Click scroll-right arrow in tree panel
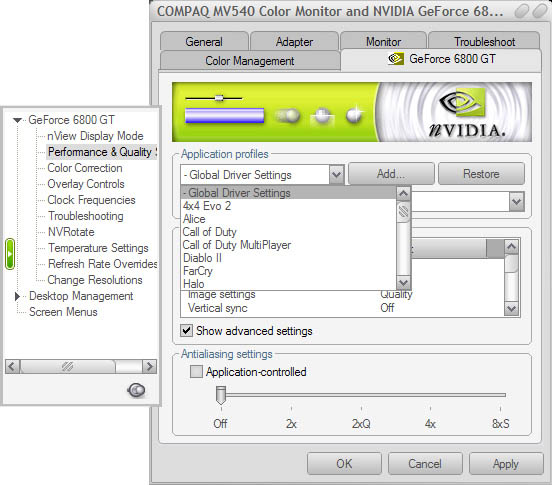The image size is (552, 485). 149,366
